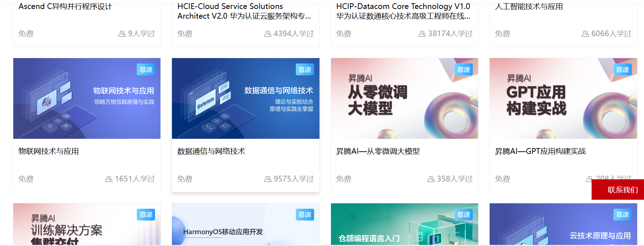The width and height of the screenshot is (644, 246).
Task: Click the 4394人学过 learner count text
Action: tap(294, 34)
